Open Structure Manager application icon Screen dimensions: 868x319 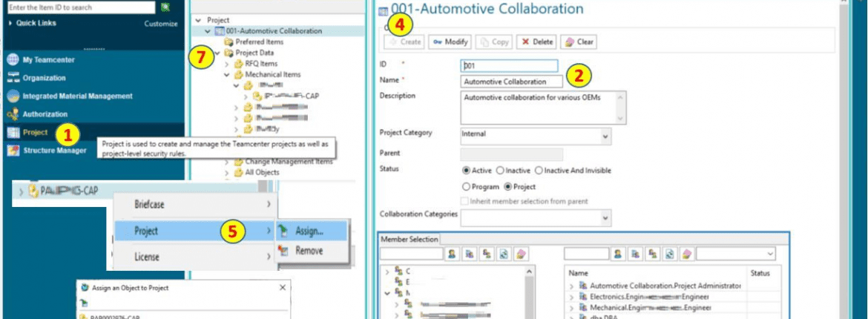pos(13,150)
